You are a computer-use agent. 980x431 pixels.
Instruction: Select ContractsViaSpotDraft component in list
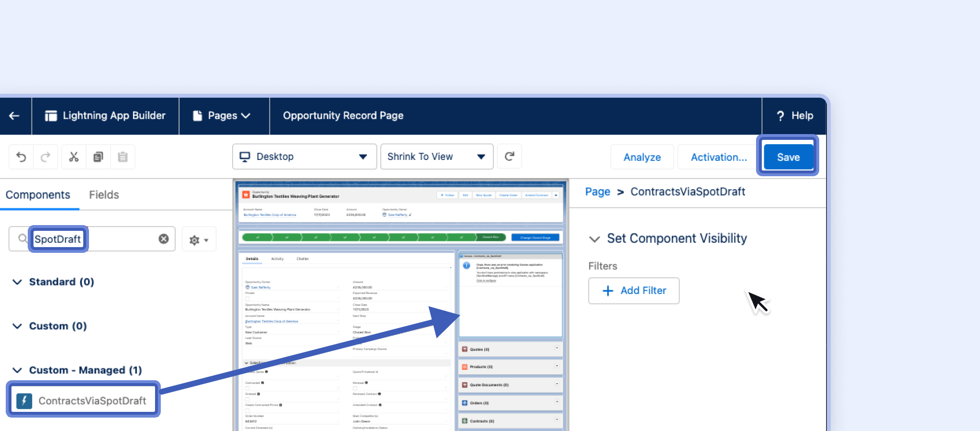(83, 401)
